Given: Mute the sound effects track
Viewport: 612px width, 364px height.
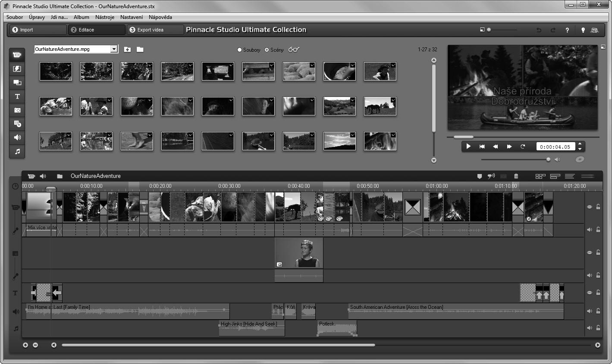Looking at the screenshot, I should click(x=590, y=311).
